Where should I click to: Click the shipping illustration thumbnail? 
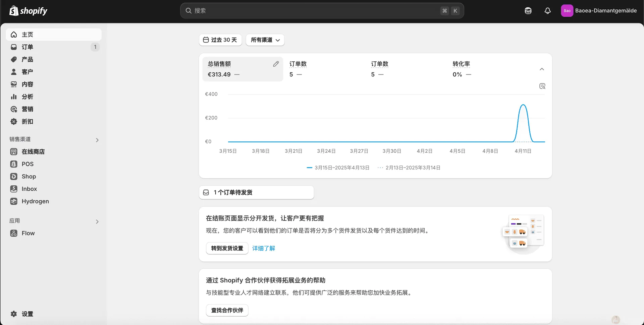pyautogui.click(x=523, y=234)
